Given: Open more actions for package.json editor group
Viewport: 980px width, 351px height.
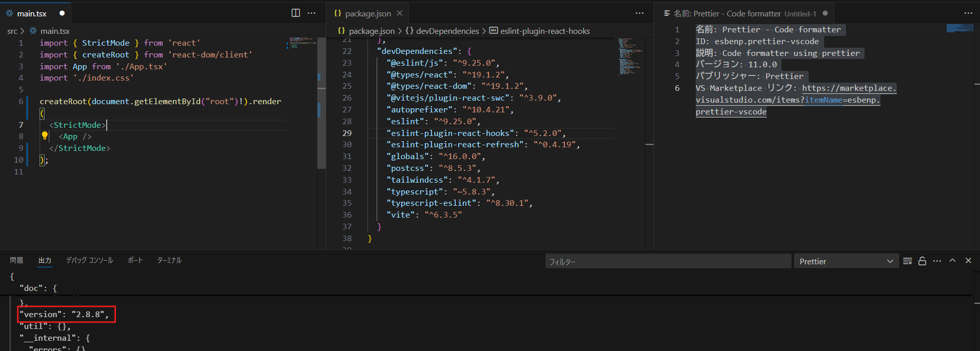Looking at the screenshot, I should [639, 13].
